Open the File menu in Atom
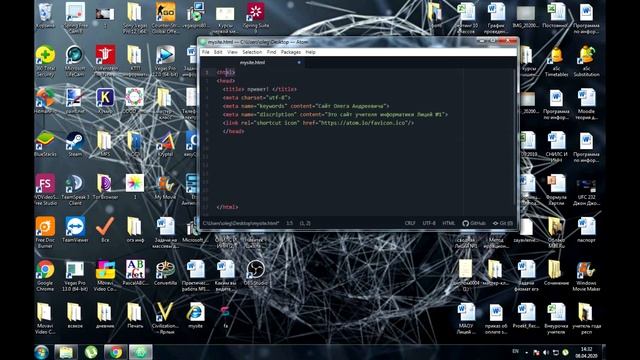 point(205,52)
